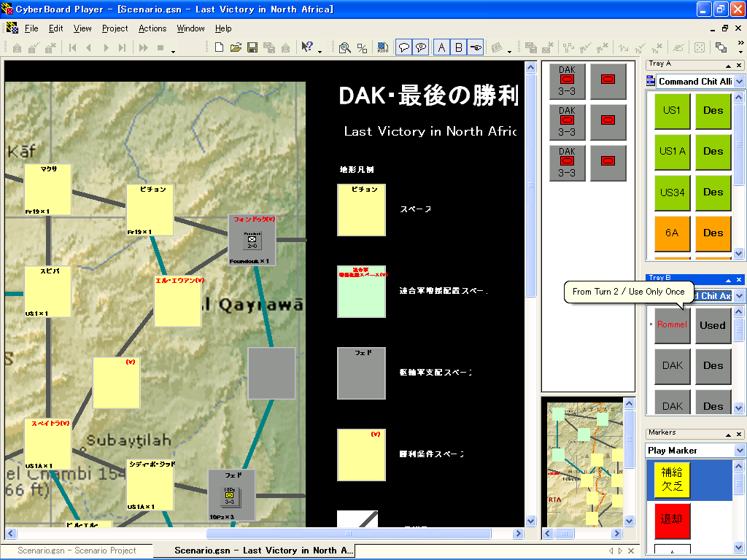The image size is (747, 560).
Task: Open the Window menu
Action: pyautogui.click(x=190, y=28)
